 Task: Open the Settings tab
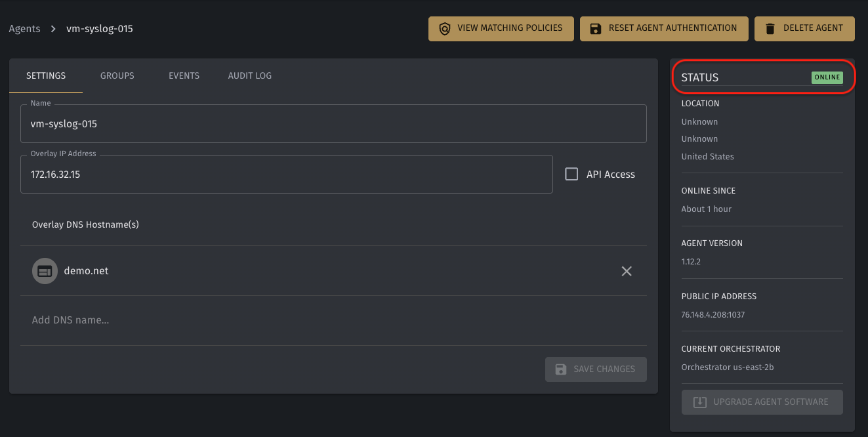(46, 76)
